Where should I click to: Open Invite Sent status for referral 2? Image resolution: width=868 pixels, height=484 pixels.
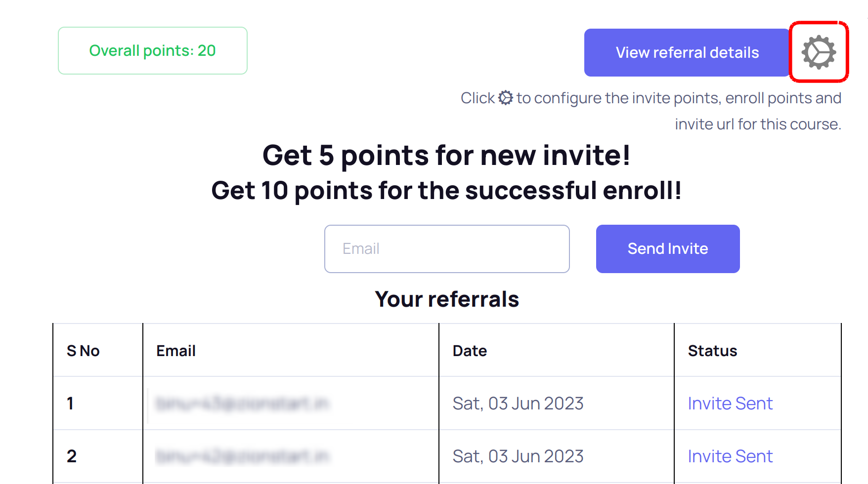(730, 456)
